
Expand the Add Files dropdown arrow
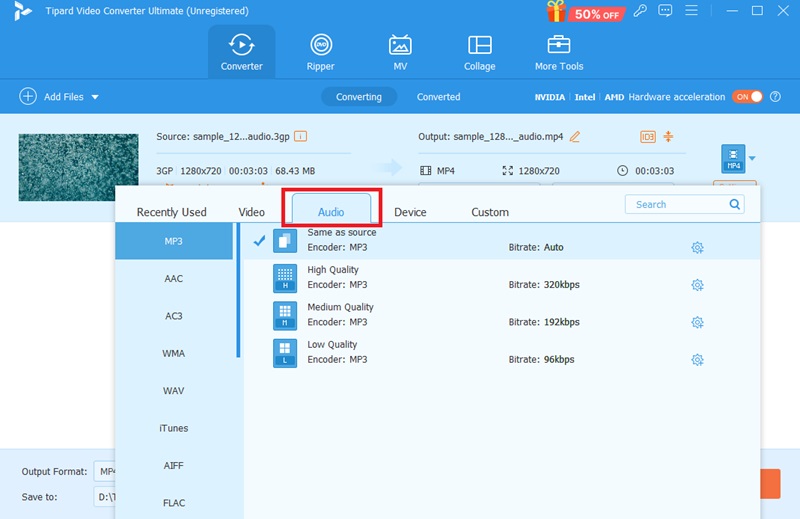point(95,97)
